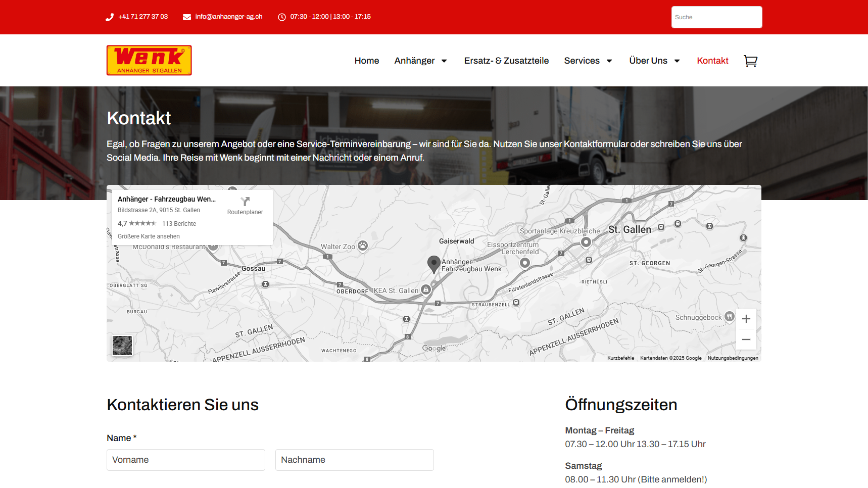Click Nutzungsbedingungen map link
Viewport: 868px width, 488px height.
click(733, 358)
